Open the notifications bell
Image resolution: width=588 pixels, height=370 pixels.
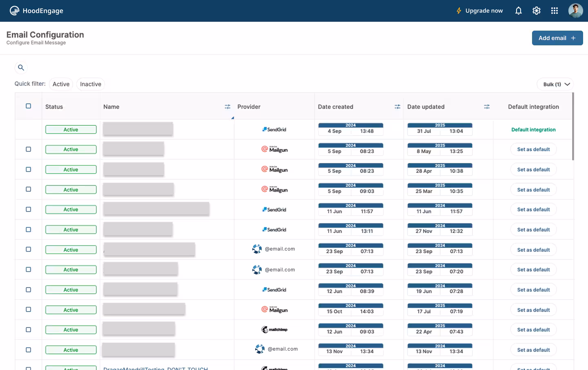518,11
